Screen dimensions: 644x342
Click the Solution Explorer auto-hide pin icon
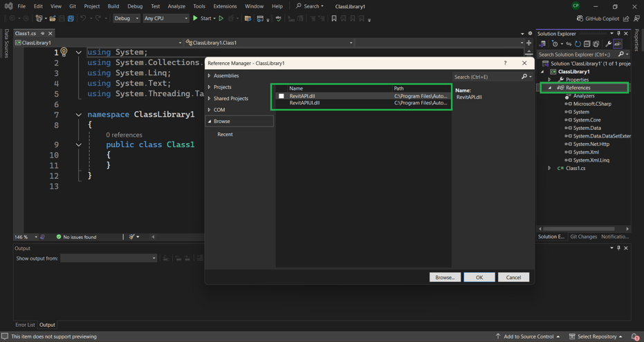pyautogui.click(x=618, y=33)
